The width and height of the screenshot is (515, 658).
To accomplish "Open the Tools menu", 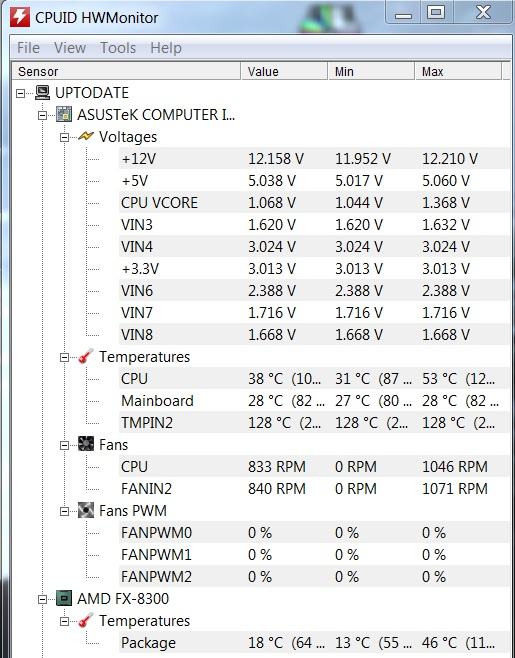I will tap(118, 47).
